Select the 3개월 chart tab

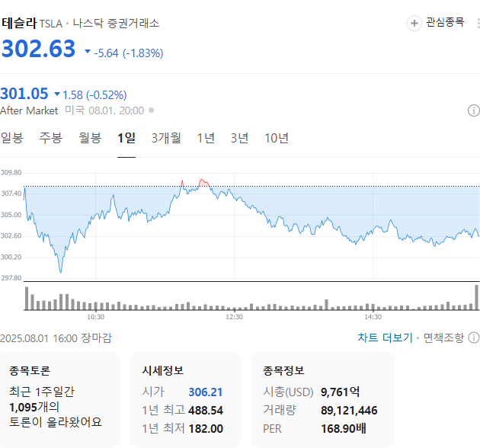click(x=166, y=138)
